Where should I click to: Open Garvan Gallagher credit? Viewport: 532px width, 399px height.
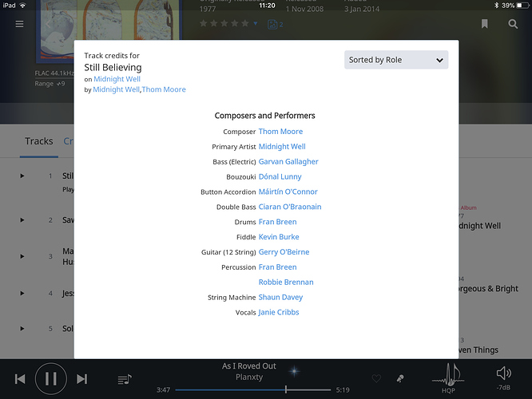(288, 162)
